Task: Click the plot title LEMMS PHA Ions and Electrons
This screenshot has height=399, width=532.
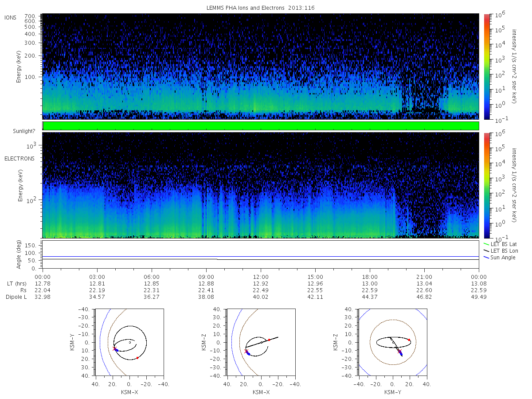Action: coord(261,8)
